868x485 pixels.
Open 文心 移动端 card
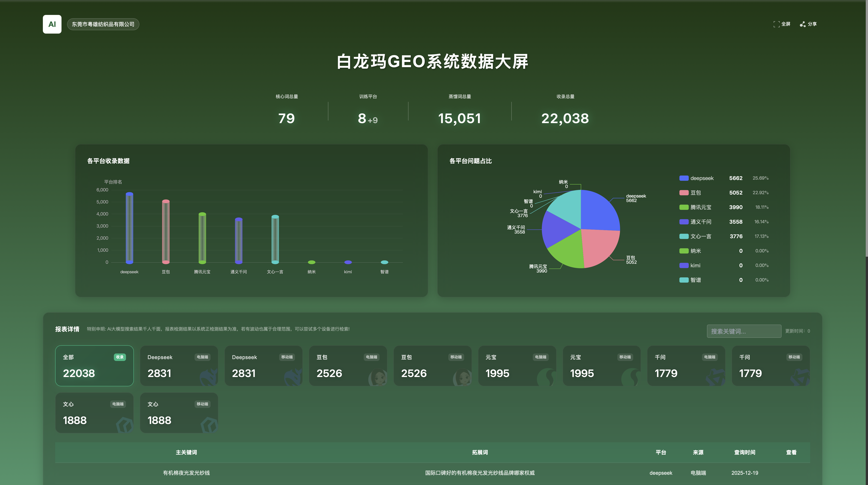(x=179, y=412)
